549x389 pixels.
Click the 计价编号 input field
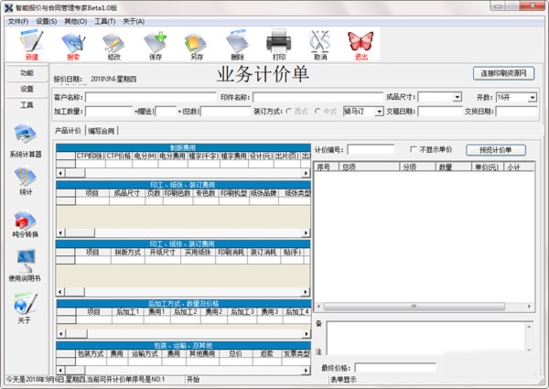click(371, 150)
